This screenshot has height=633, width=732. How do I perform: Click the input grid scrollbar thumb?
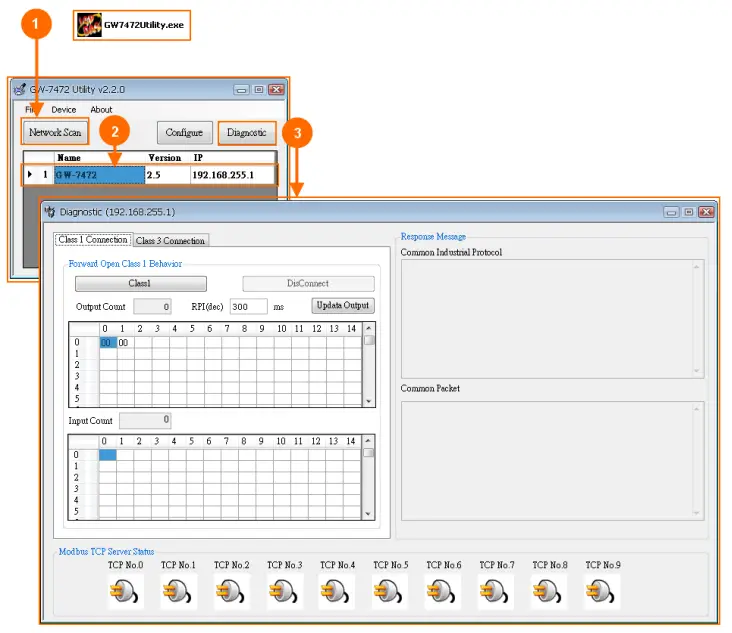tap(368, 453)
